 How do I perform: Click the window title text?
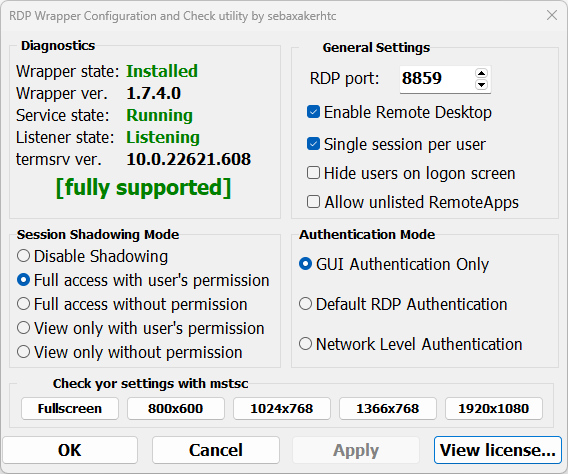(x=172, y=16)
